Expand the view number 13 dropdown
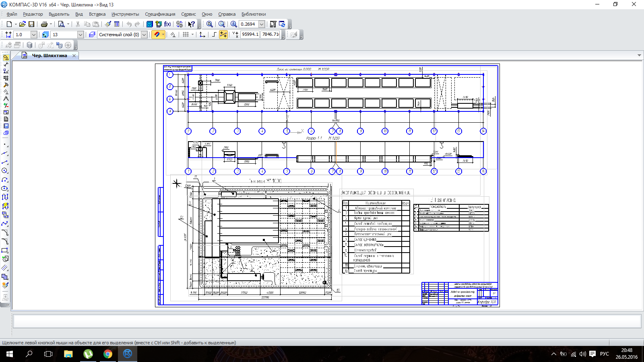Screen dimensions: 644x362 point(80,35)
